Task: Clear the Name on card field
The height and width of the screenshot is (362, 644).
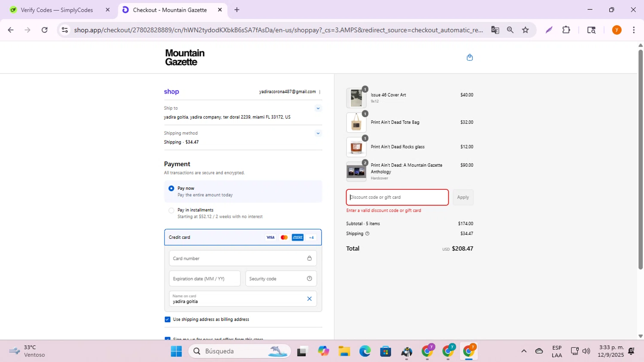Action: point(309,299)
